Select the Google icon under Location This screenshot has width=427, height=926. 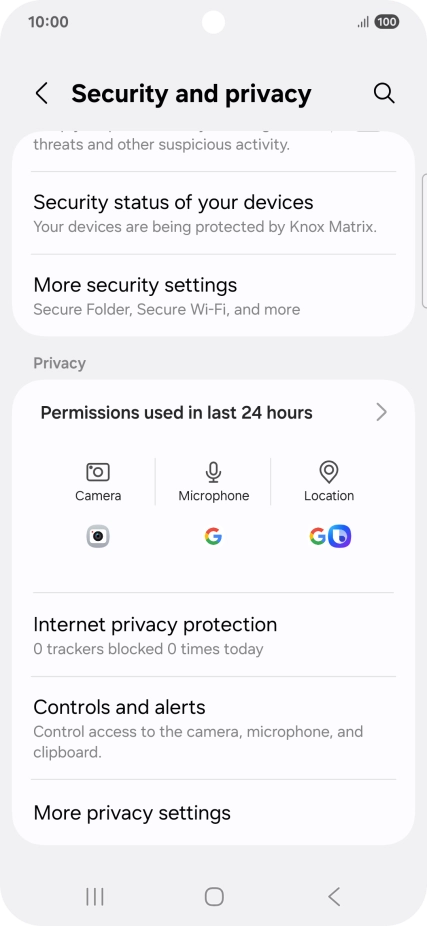(x=318, y=536)
